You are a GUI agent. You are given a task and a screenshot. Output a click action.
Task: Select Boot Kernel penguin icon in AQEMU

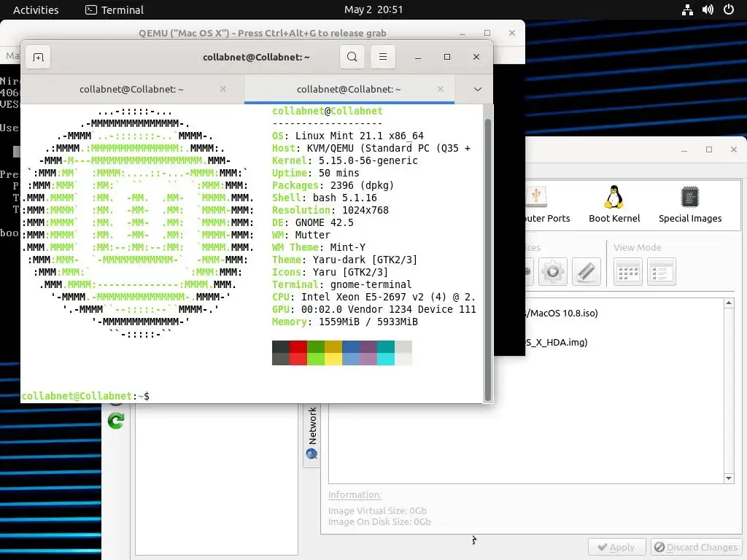614,204
